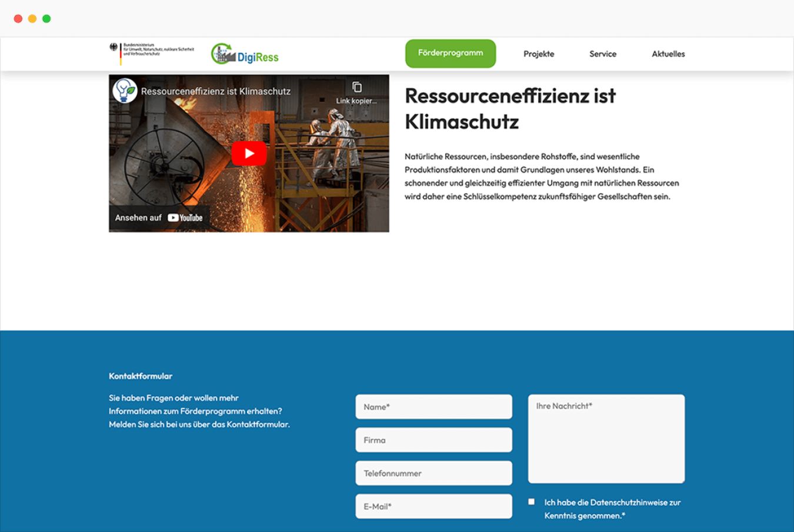Click into the Firma field
The width and height of the screenshot is (794, 532).
click(x=433, y=440)
